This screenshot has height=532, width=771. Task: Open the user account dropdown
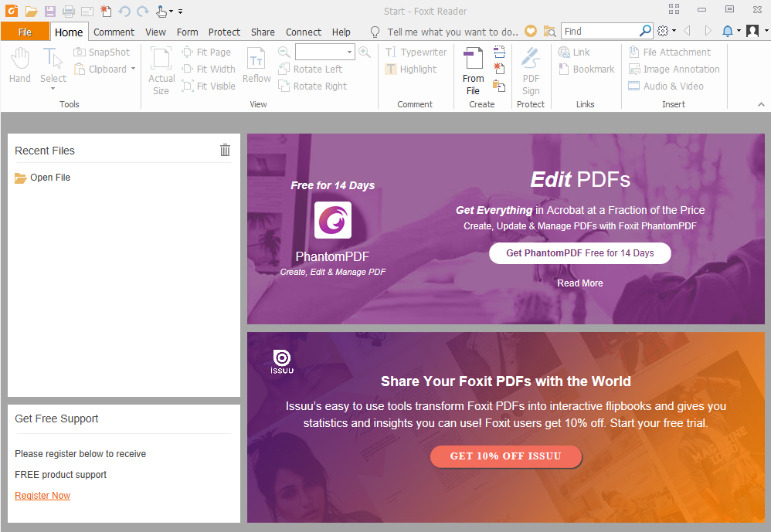(x=766, y=30)
